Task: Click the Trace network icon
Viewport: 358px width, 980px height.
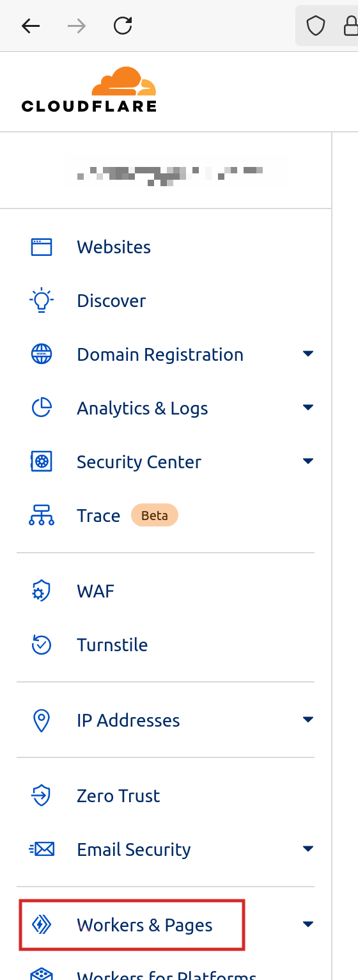Action: (42, 516)
